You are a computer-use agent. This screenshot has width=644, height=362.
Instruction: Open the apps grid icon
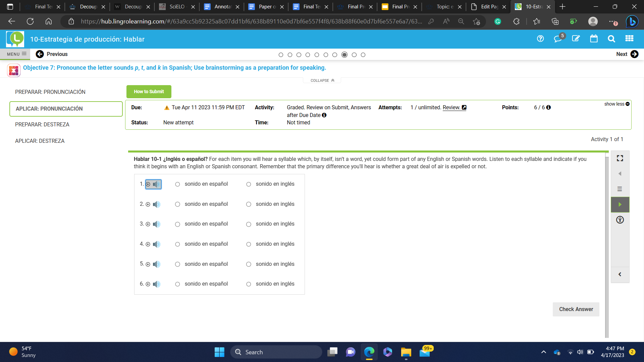tap(629, 39)
